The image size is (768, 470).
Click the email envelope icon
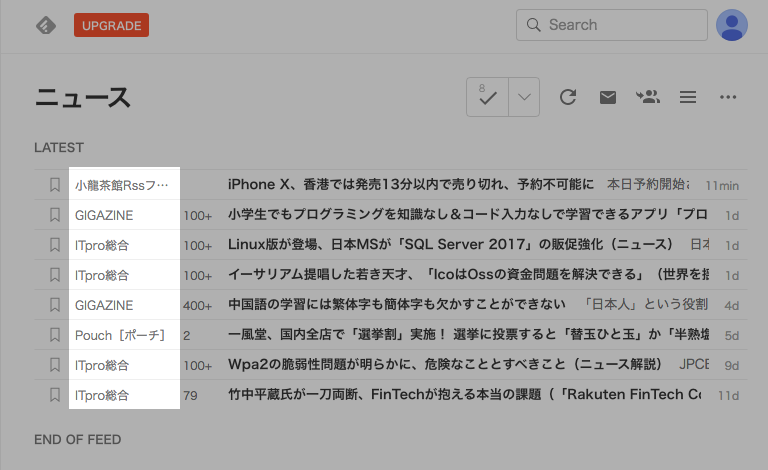coord(608,97)
